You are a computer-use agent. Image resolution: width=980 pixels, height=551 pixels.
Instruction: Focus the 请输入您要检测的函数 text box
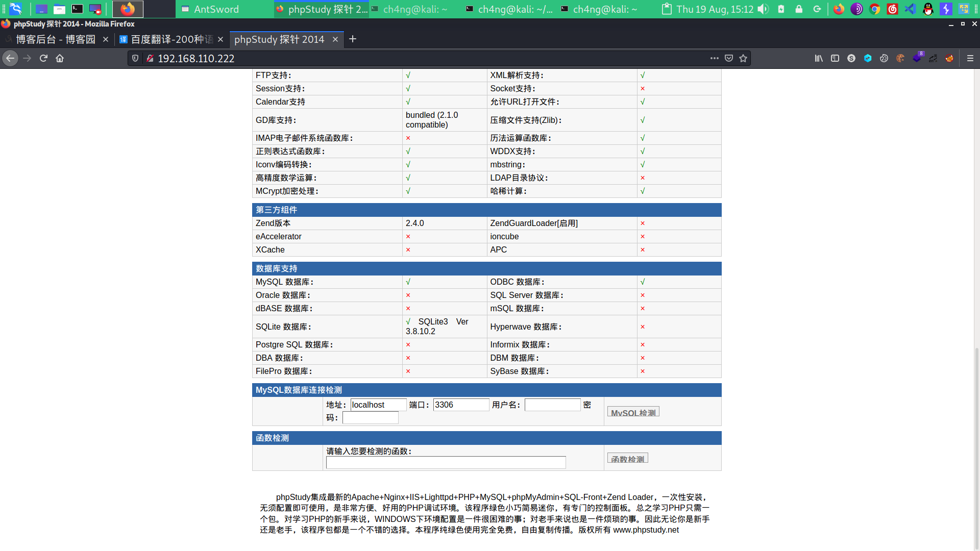click(446, 462)
